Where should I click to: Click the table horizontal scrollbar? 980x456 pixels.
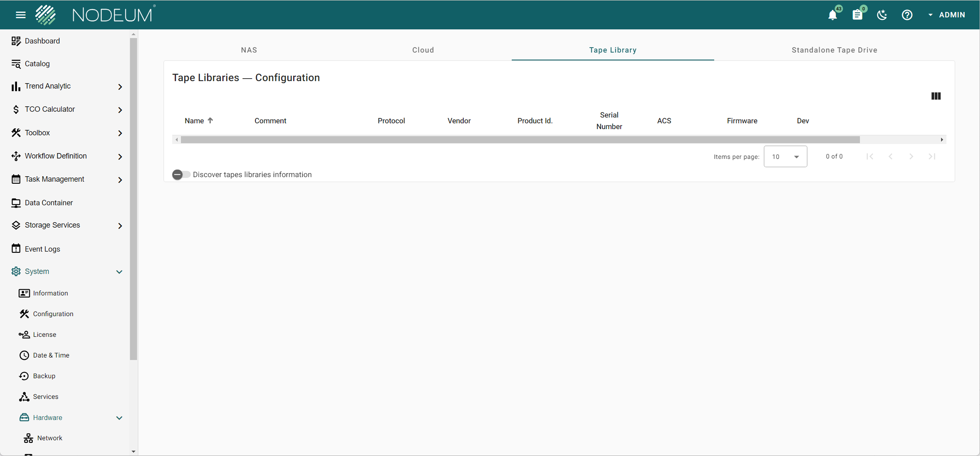pyautogui.click(x=520, y=140)
